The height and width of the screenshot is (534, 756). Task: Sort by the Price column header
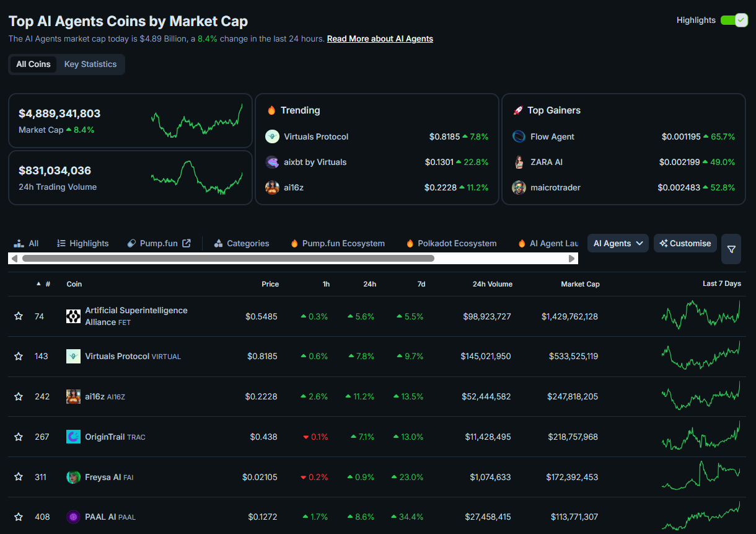pos(270,284)
